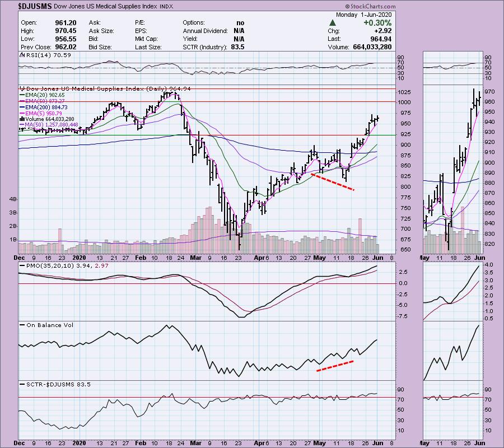Click the 'Annual Dividend:' label
Image resolution: width=504 pixels, height=448 pixels.
[205, 31]
